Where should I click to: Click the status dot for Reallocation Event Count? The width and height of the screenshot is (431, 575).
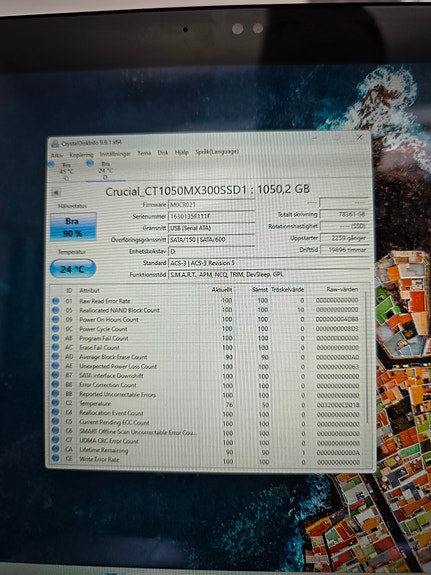[55, 412]
